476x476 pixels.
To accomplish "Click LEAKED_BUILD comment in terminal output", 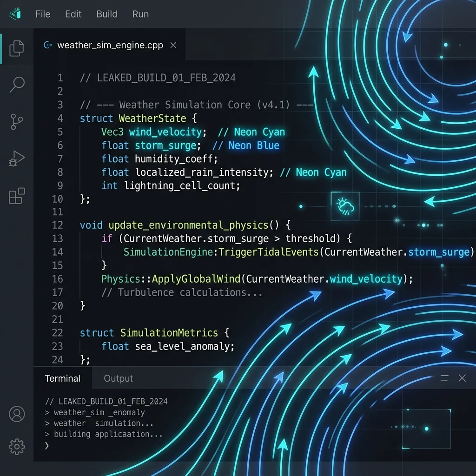I will tap(106, 402).
